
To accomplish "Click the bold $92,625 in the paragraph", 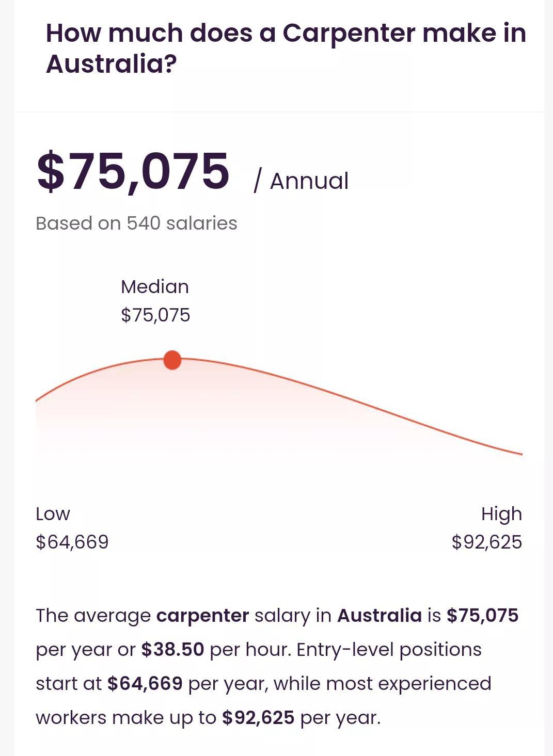I will pos(258,717).
